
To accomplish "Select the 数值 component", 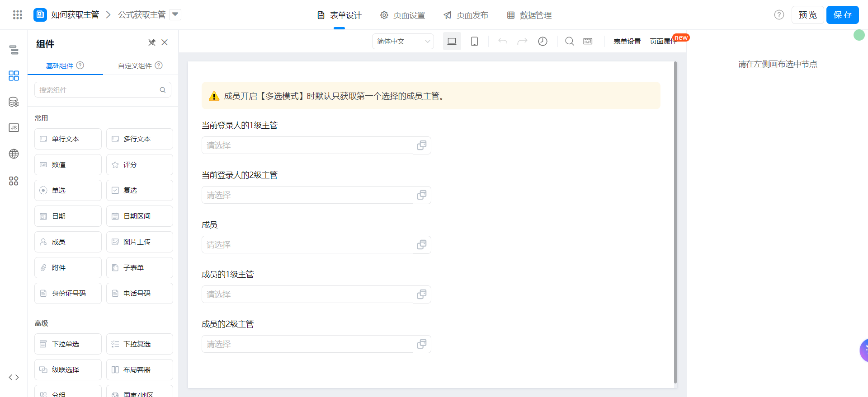I will pos(68,165).
